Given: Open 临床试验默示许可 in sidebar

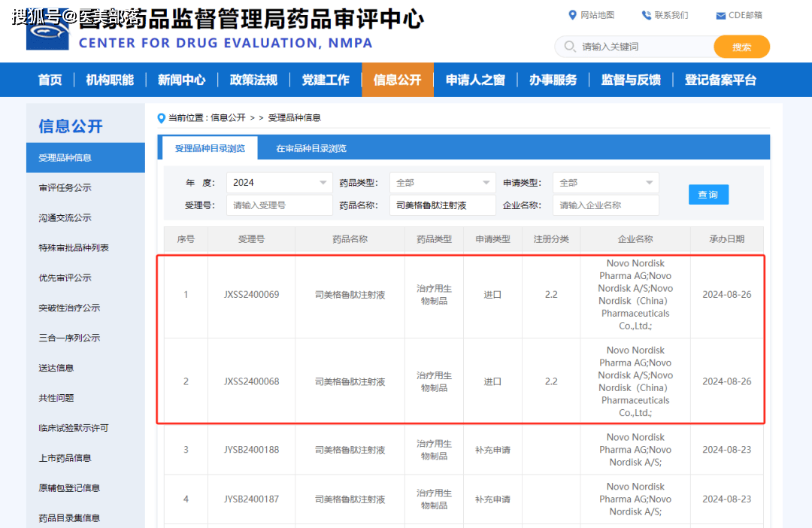Looking at the screenshot, I should point(74,428).
